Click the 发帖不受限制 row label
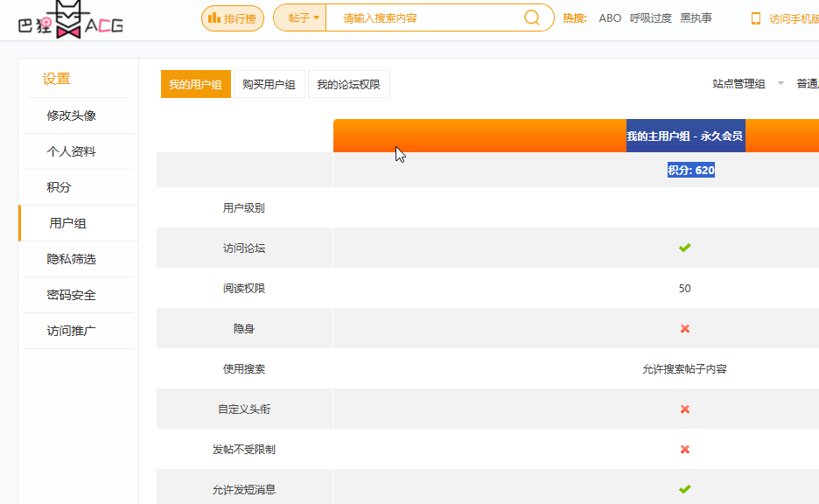The image size is (819, 504). click(244, 449)
